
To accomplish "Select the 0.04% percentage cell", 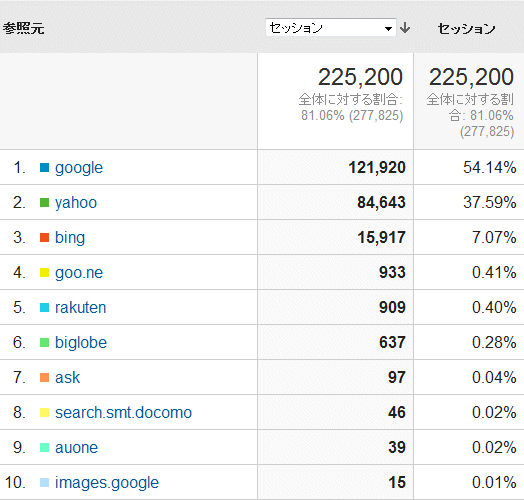I will (494, 378).
